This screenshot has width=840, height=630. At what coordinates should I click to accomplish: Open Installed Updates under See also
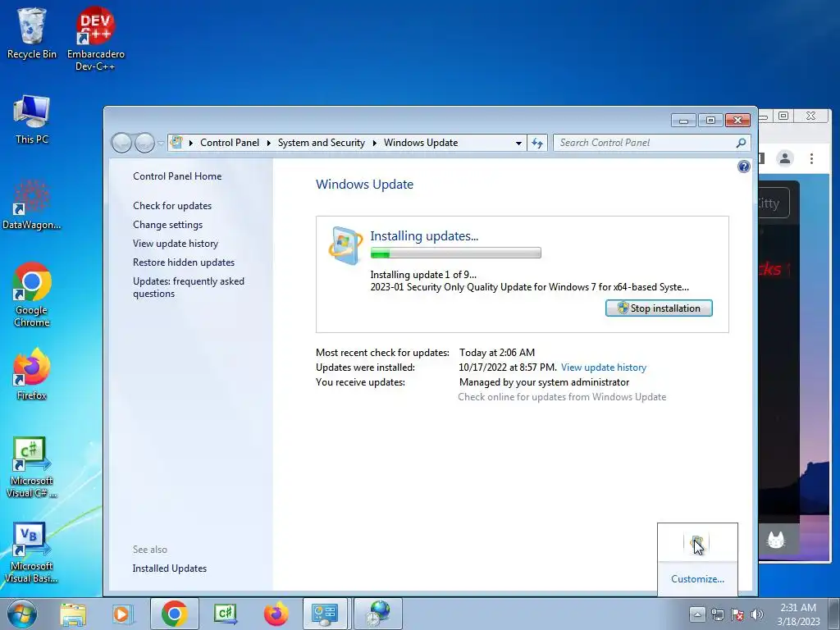point(169,568)
